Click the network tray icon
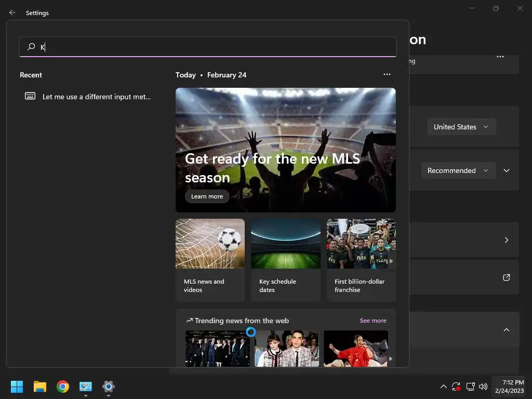 470,387
